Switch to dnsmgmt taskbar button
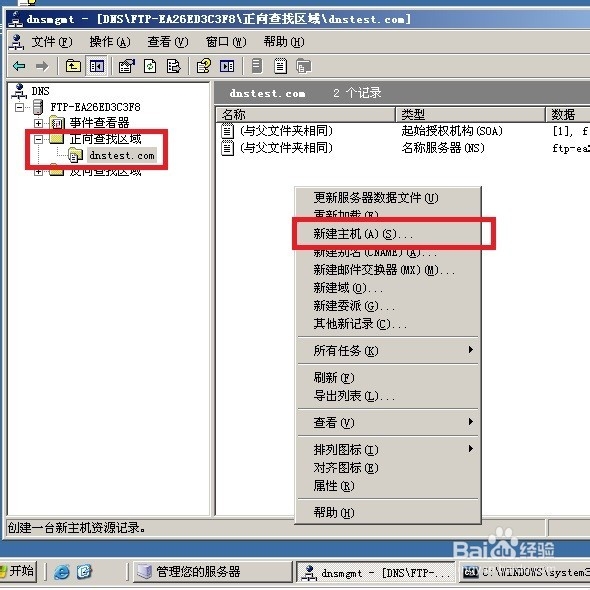Screen dimensions: 590x590 [377, 572]
